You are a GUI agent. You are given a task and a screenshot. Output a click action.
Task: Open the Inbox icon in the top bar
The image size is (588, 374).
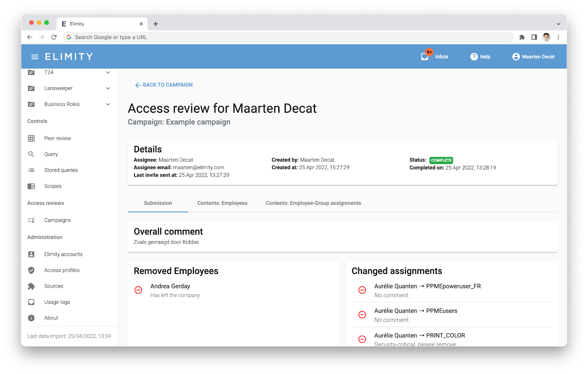(x=424, y=56)
